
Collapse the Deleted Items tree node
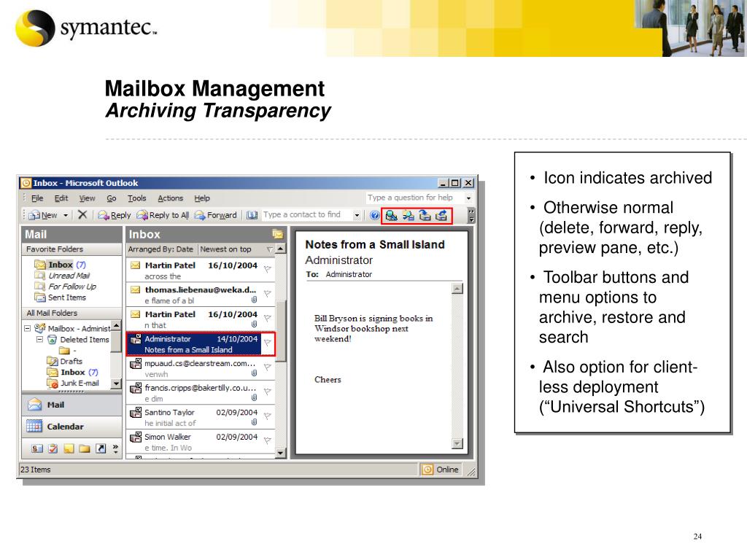pos(39,340)
